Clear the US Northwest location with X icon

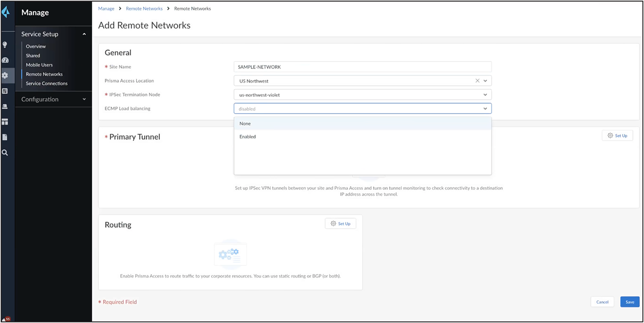477,81
